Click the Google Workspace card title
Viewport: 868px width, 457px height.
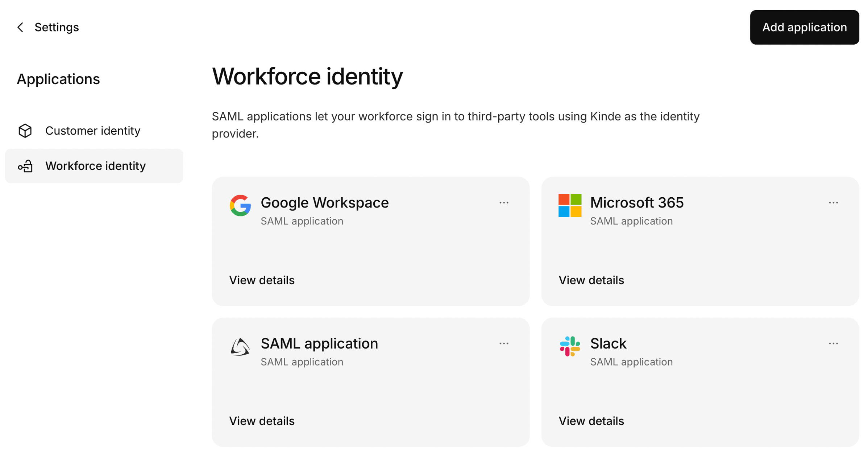pyautogui.click(x=324, y=202)
